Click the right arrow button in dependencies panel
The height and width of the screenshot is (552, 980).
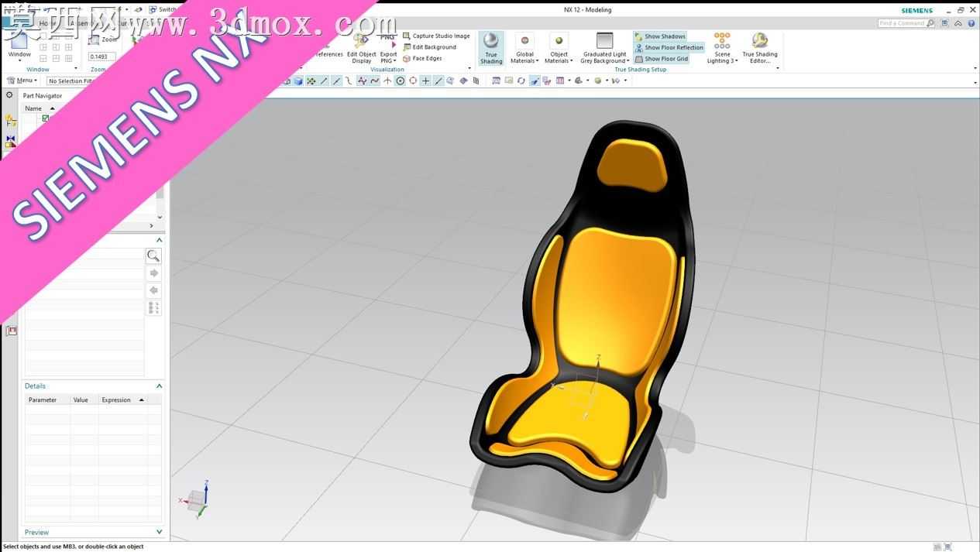[153, 273]
